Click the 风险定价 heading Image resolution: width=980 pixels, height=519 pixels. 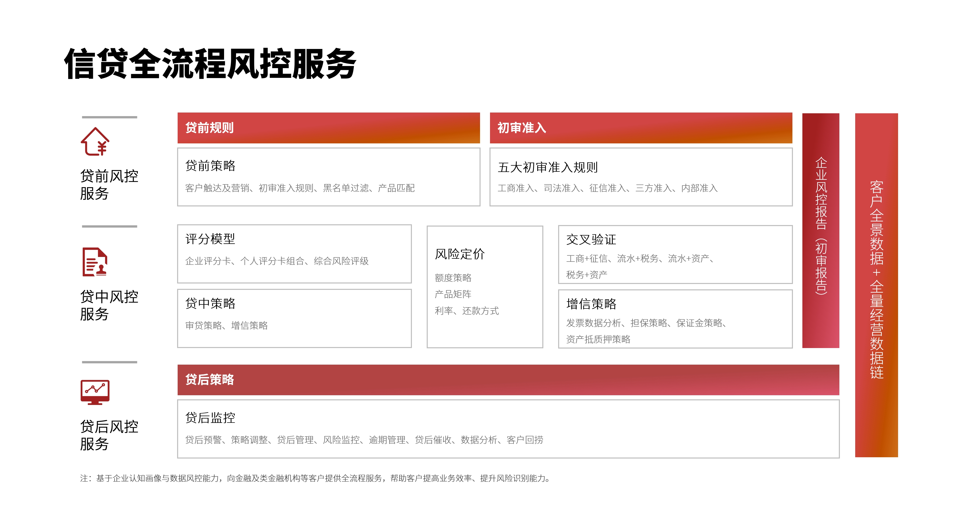coord(460,254)
